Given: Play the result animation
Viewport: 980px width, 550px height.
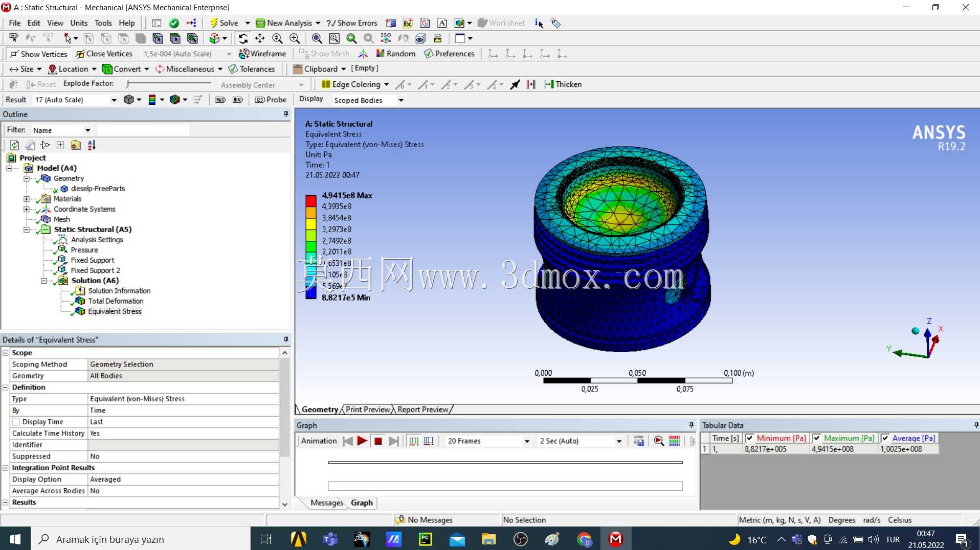Looking at the screenshot, I should (362, 441).
